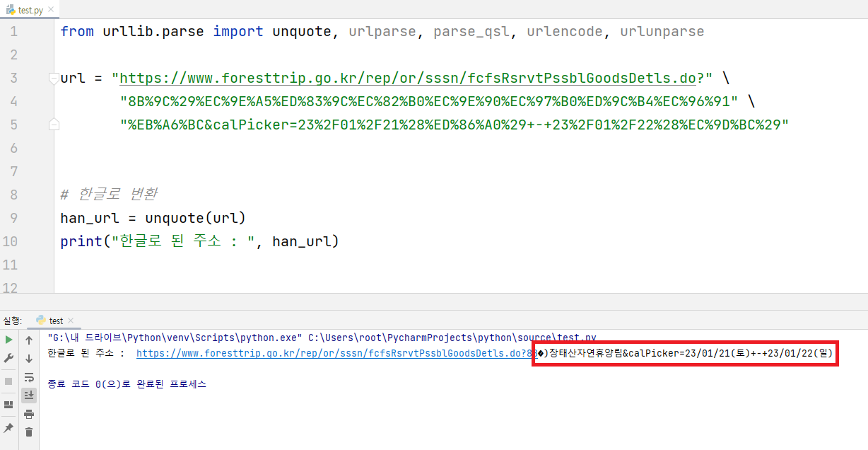Click line number 7 in the gutter
Viewport: 868px width, 450px height.
click(x=14, y=171)
